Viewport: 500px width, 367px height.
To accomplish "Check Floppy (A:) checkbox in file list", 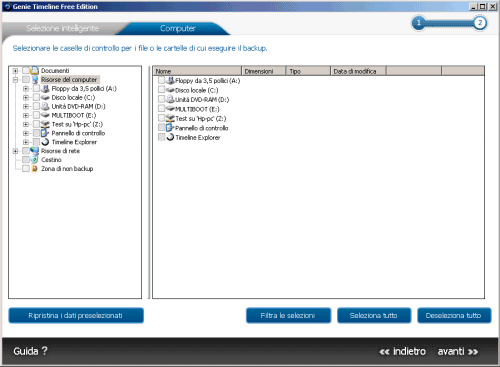I will click(161, 80).
